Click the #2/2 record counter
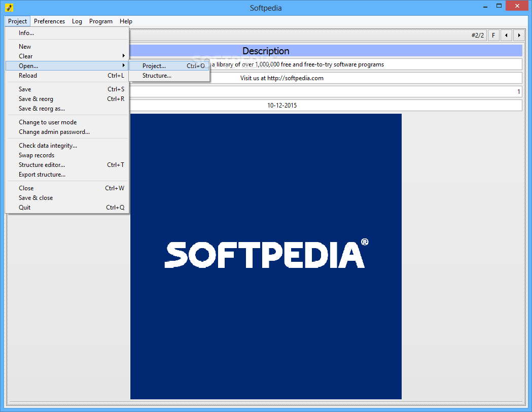Image resolution: width=532 pixels, height=412 pixels. click(477, 36)
